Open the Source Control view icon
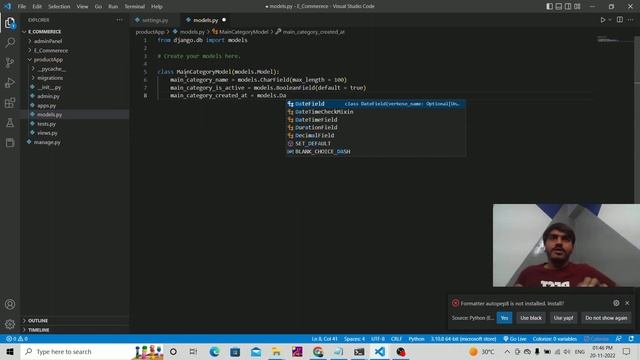640x360 pixels. tap(10, 62)
